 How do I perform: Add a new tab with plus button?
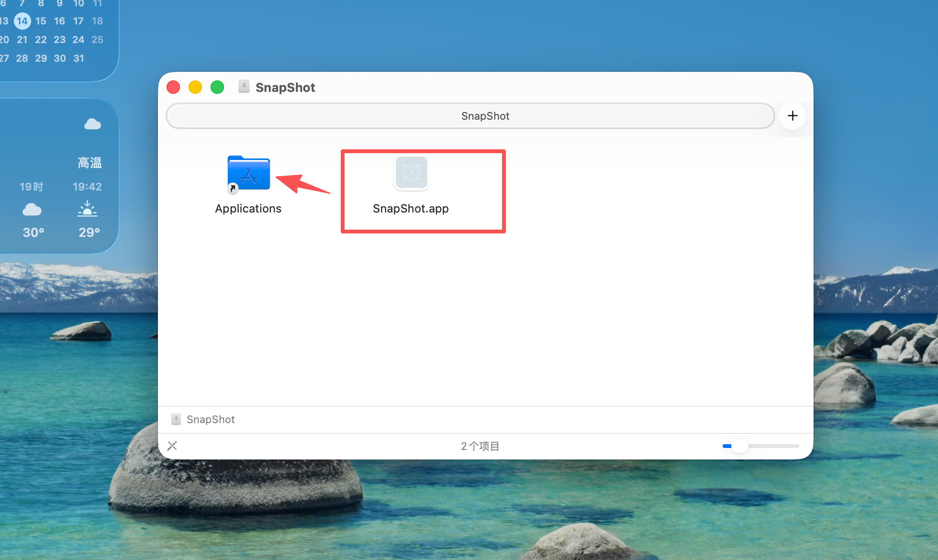(x=793, y=116)
